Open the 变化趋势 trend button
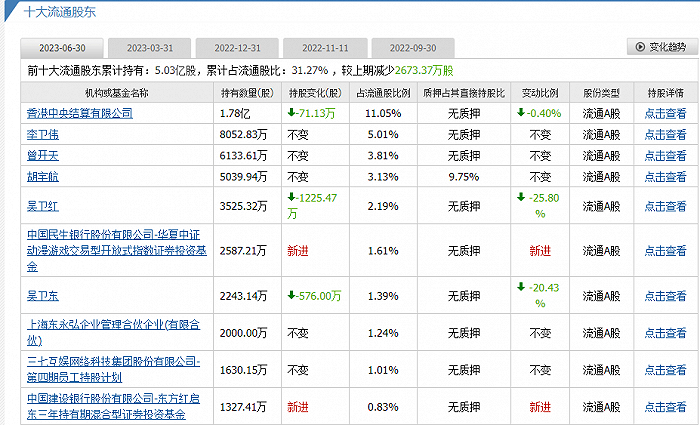700x425 pixels. pos(662,47)
